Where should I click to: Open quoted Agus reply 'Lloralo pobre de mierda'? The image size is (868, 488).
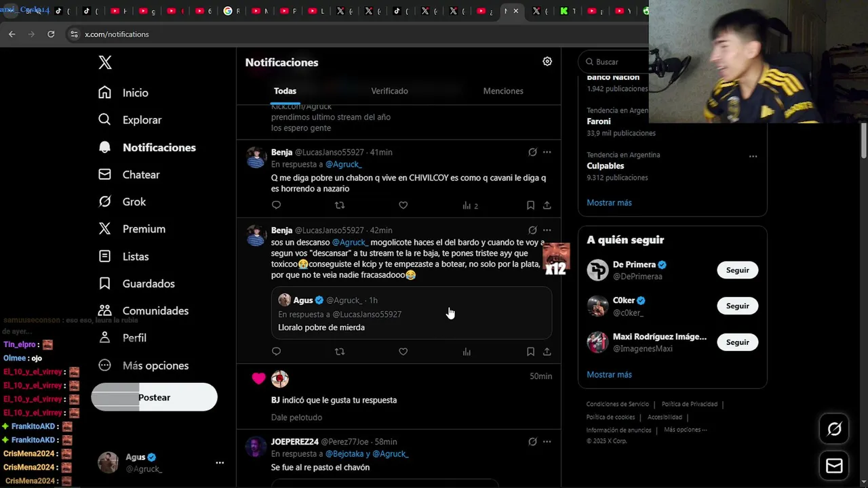coord(412,313)
